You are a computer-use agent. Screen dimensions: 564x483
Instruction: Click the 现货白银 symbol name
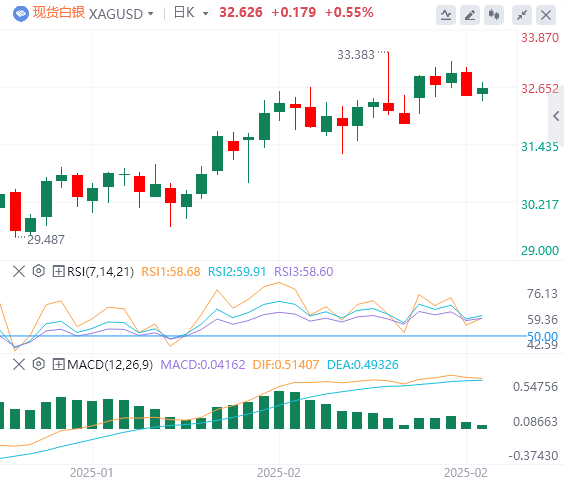(59, 13)
